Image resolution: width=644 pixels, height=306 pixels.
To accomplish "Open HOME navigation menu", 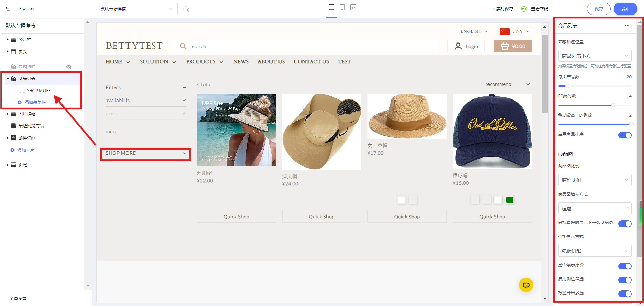I will (118, 61).
